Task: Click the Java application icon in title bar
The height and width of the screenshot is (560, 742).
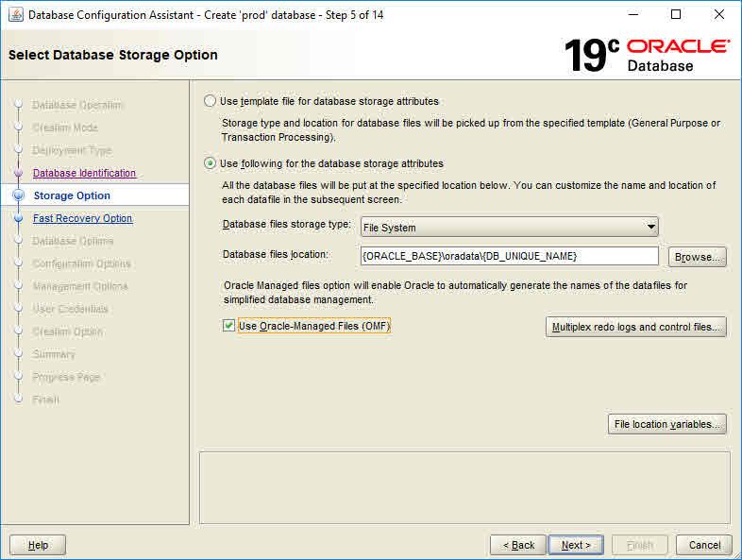Action: click(15, 15)
